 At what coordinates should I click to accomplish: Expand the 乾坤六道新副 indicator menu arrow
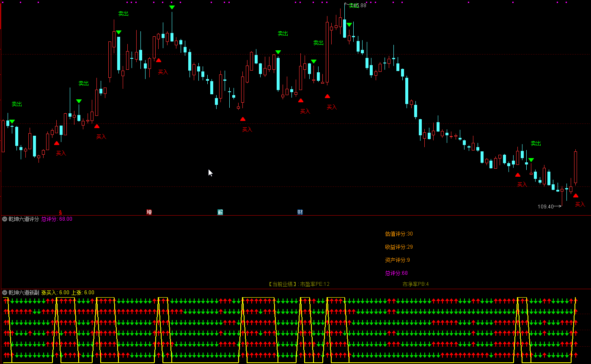(5, 293)
